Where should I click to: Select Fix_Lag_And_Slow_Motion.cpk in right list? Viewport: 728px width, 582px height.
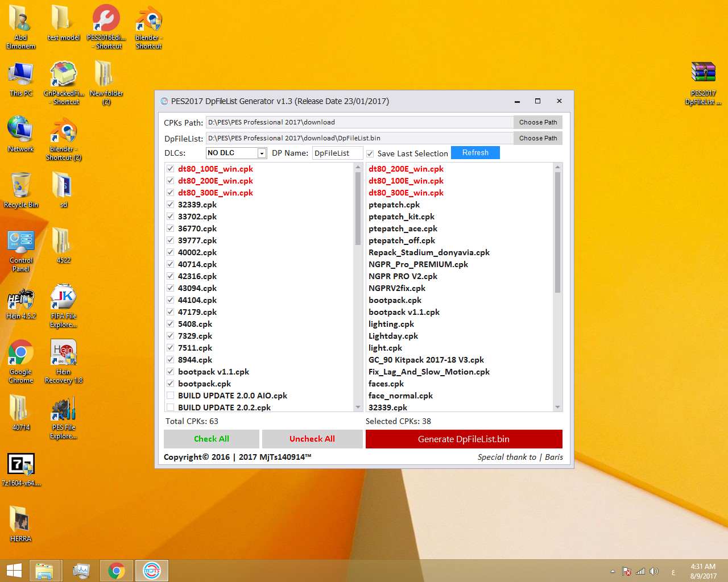429,372
